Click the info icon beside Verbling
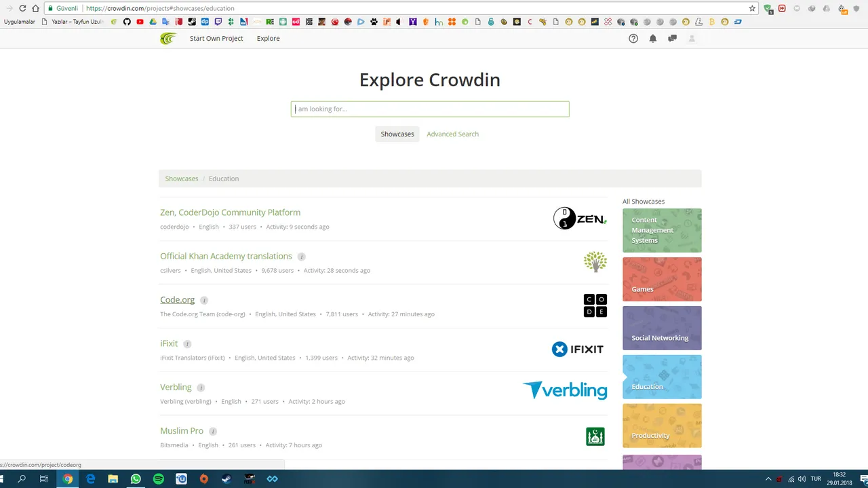 click(201, 388)
